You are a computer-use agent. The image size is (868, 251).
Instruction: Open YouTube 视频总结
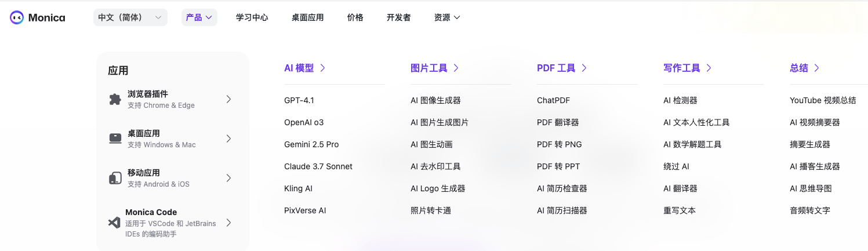[x=823, y=100]
